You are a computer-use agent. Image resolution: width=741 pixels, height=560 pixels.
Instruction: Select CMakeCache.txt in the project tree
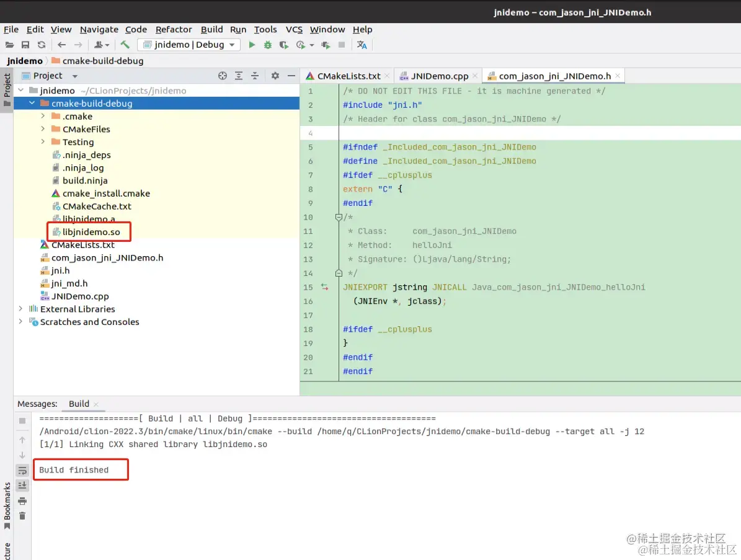97,206
